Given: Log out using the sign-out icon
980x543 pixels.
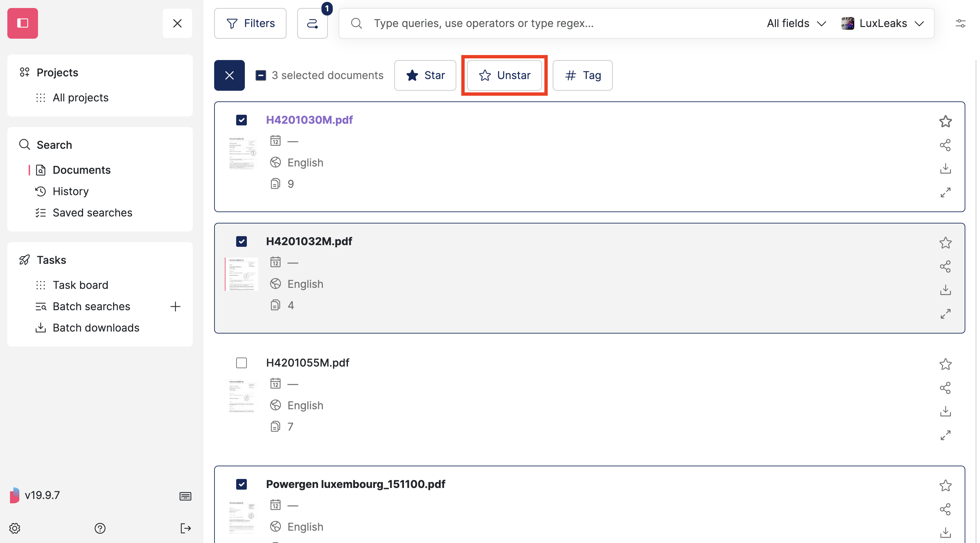Looking at the screenshot, I should click(x=185, y=528).
